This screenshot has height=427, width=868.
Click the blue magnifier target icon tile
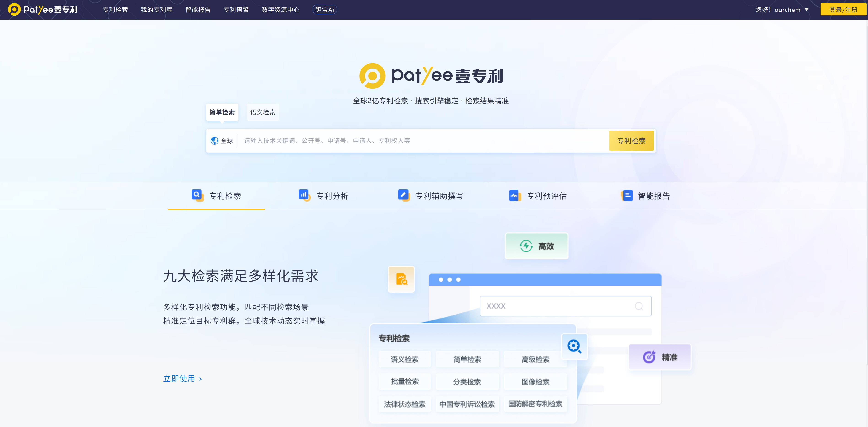click(x=574, y=346)
